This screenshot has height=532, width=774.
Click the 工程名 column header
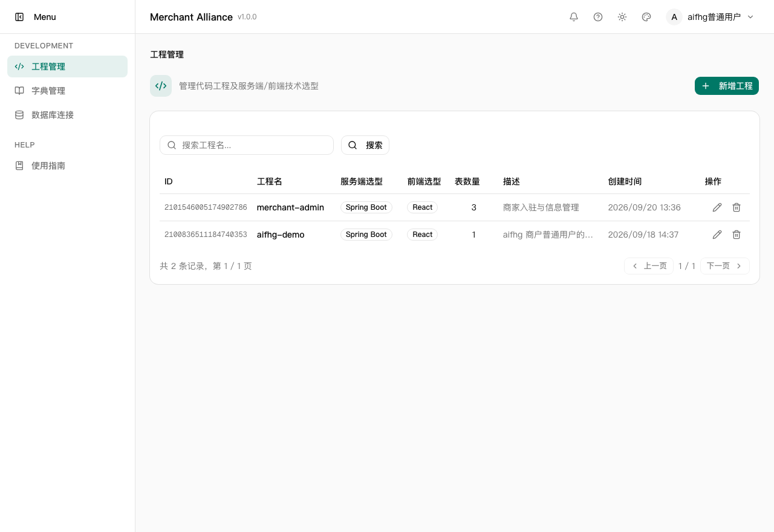point(270,181)
